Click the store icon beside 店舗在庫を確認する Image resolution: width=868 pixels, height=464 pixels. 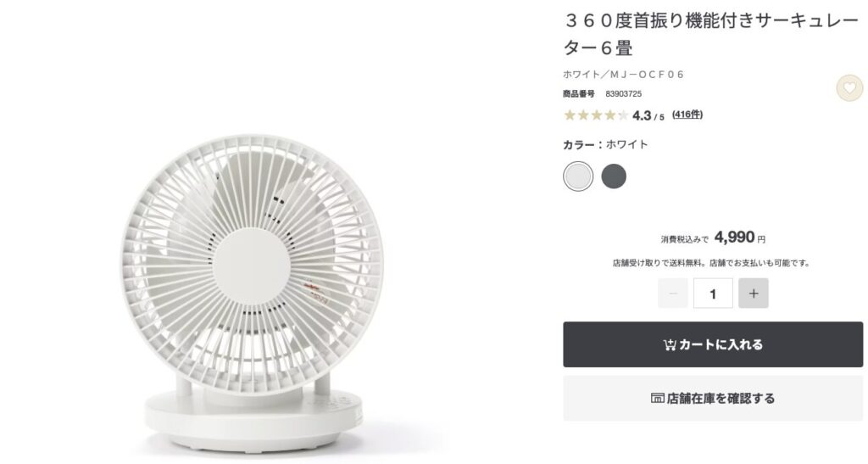[x=657, y=398]
